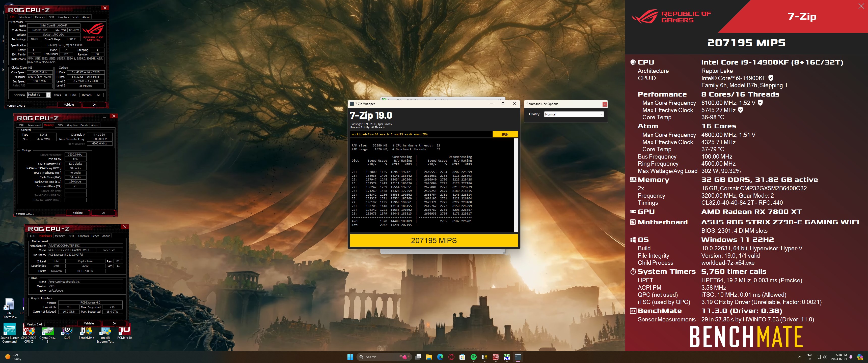
Task: Open the clock showing 5:18 PM
Action: (839, 357)
